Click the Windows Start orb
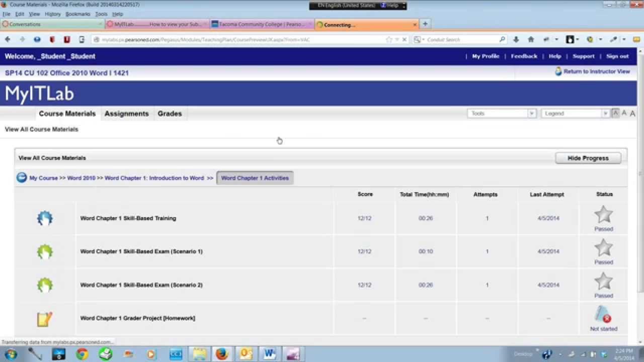This screenshot has width=644, height=362. tap(10, 354)
